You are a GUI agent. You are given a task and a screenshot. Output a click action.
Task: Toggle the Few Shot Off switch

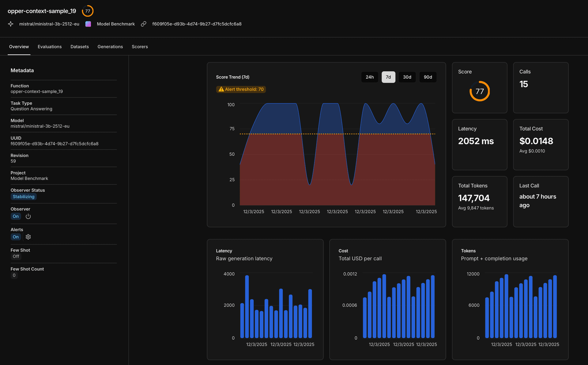pos(16,256)
